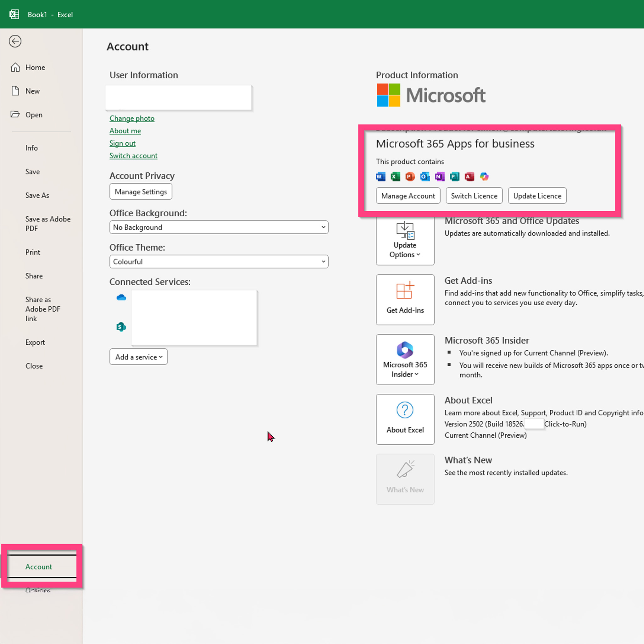This screenshot has width=644, height=644.
Task: Click the OneNote icon under This product contains
Action: pyautogui.click(x=440, y=177)
